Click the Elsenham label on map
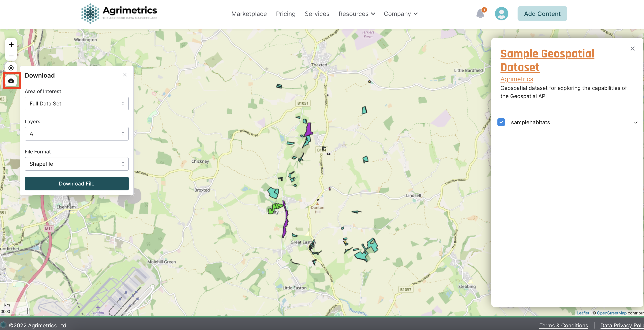This screenshot has width=644, height=330. 66,207
